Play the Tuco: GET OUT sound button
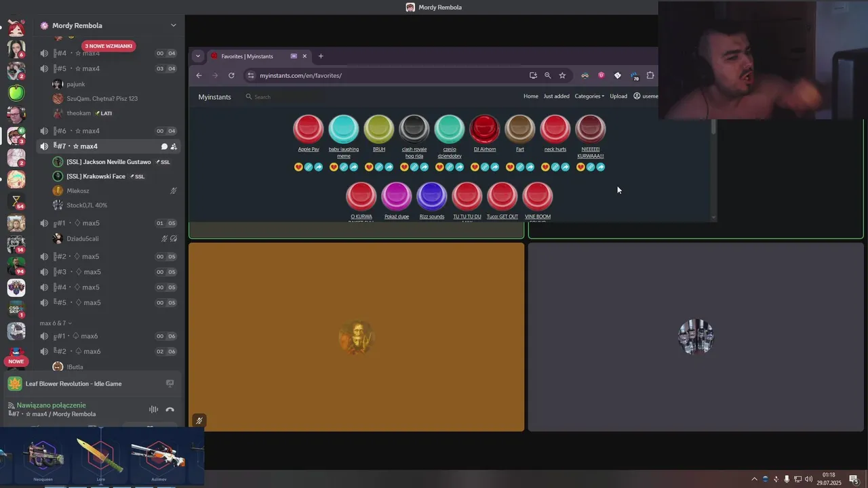Viewport: 868px width, 488px height. coord(502,197)
